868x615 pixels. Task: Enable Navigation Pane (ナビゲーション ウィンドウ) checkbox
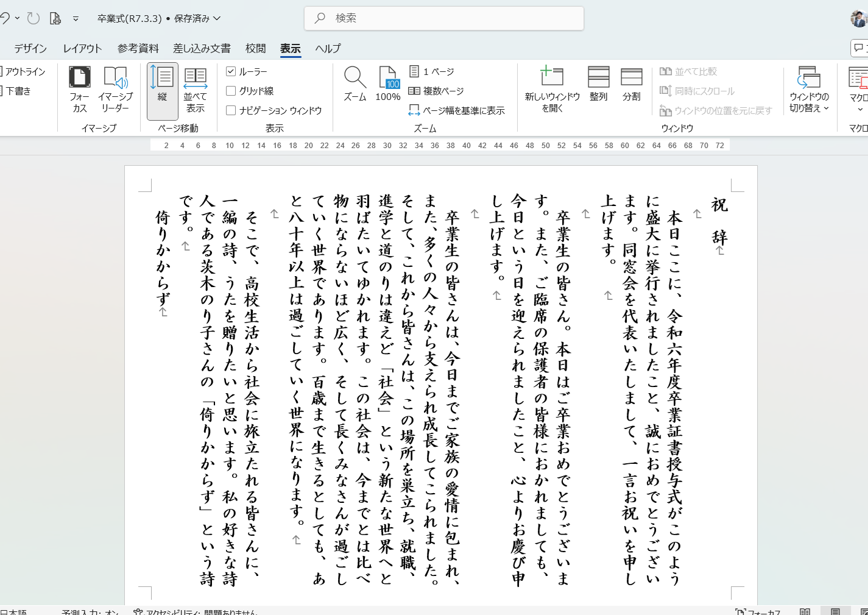231,110
